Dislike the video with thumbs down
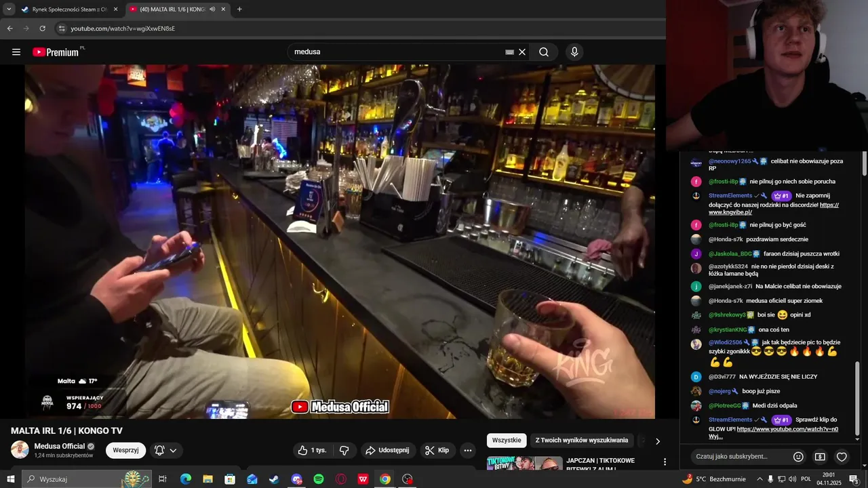 344,450
